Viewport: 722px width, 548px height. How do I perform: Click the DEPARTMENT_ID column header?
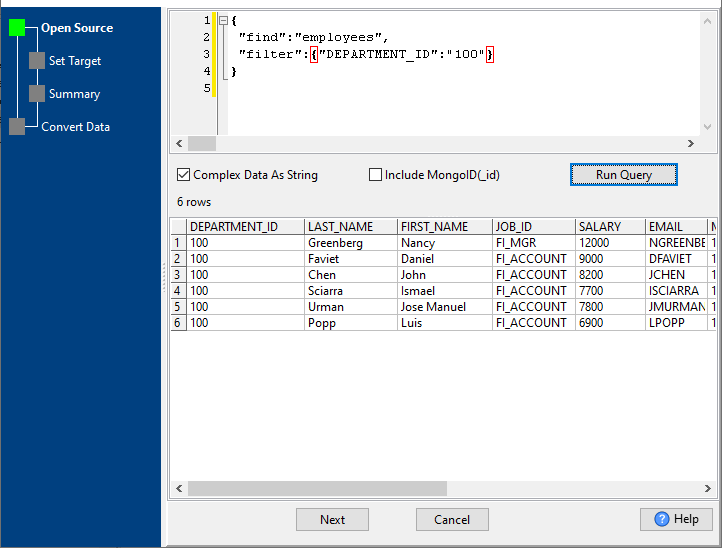(x=245, y=227)
